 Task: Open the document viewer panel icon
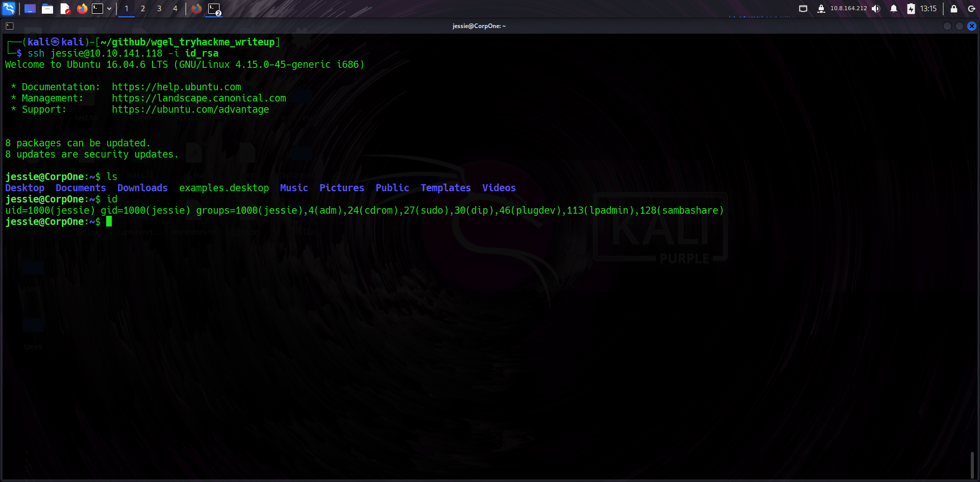pyautogui.click(x=65, y=9)
